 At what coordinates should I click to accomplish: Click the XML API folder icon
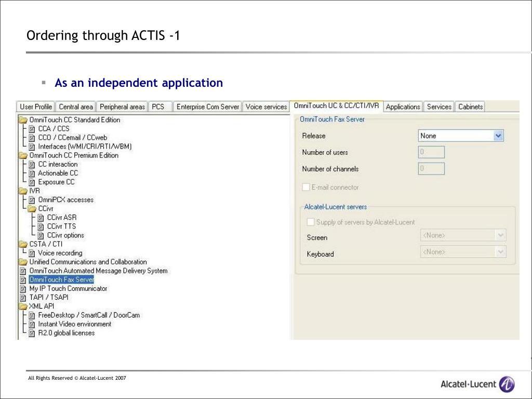23,307
